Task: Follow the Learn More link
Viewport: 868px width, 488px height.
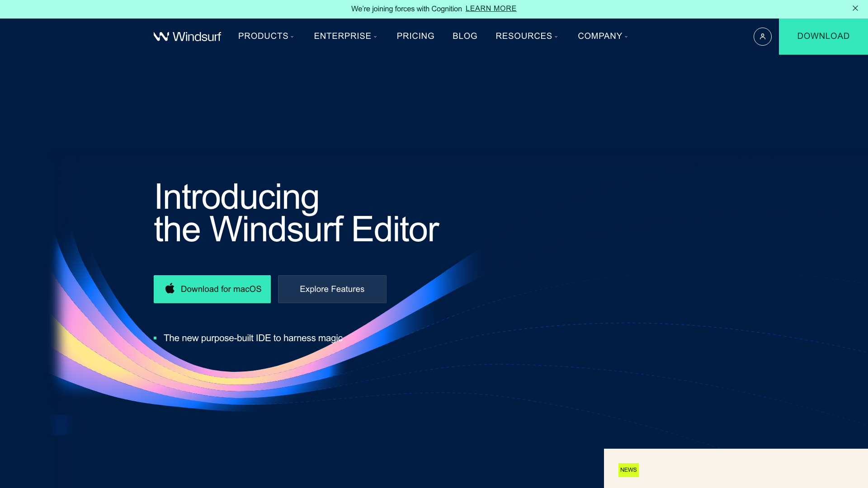Action: tap(491, 9)
